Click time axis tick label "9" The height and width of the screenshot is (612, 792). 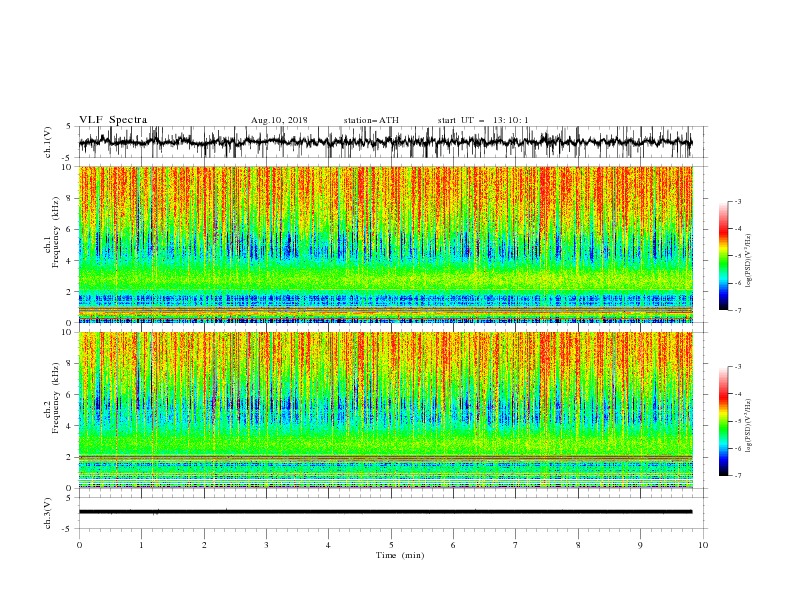(640, 545)
